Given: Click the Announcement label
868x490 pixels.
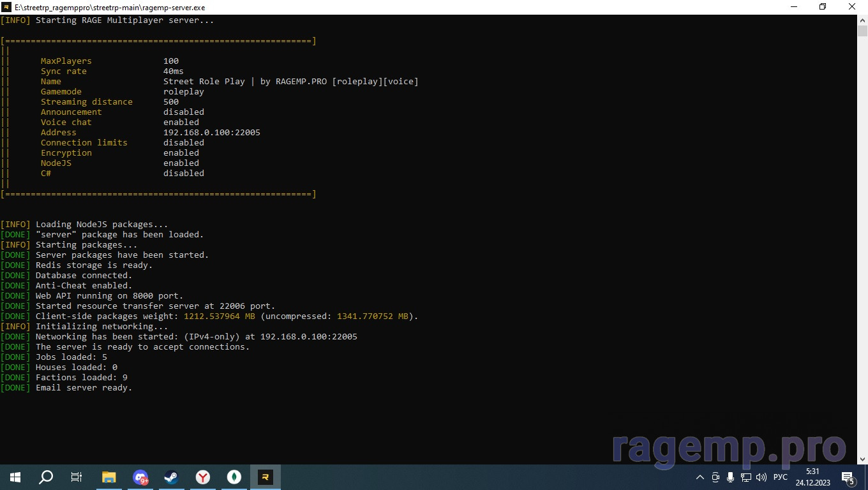Looking at the screenshot, I should click(71, 112).
